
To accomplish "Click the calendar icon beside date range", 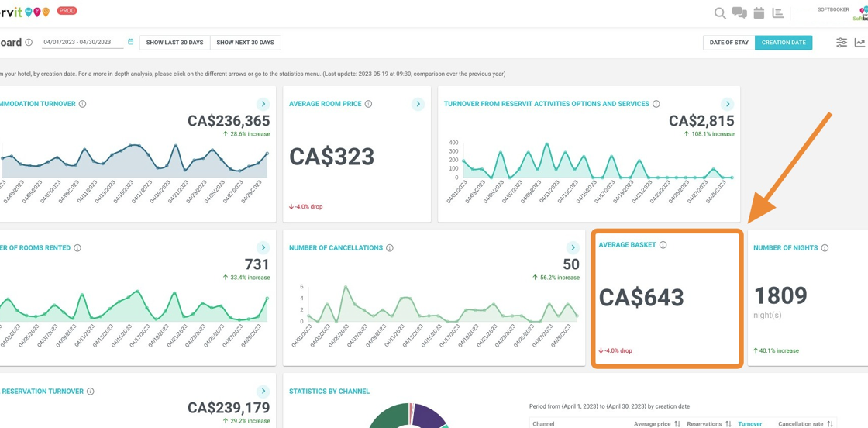I will [x=130, y=42].
